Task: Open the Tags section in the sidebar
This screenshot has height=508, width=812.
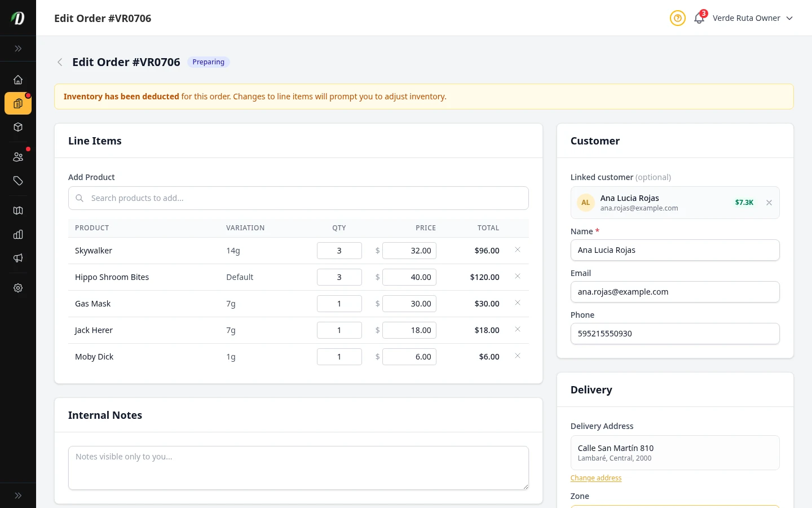Action: click(x=18, y=181)
